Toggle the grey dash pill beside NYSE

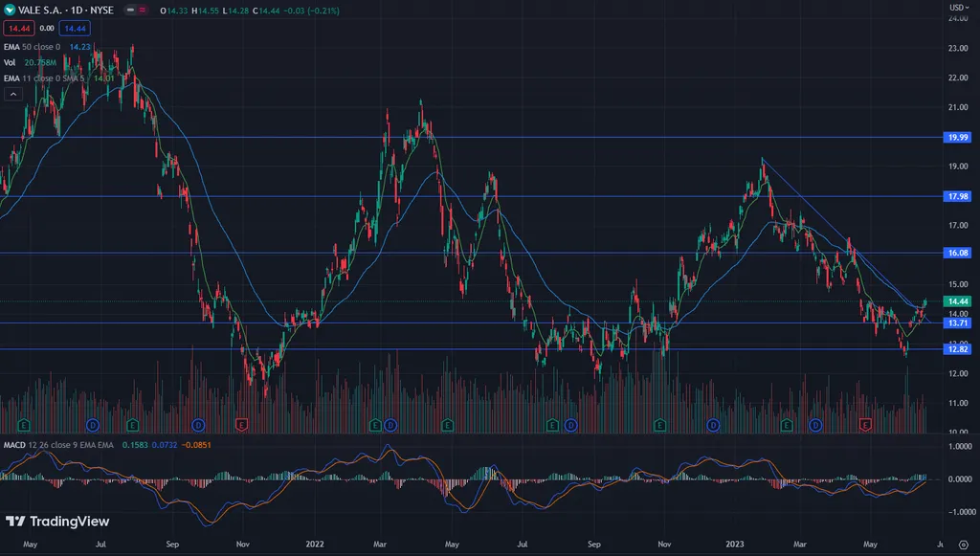[131, 11]
